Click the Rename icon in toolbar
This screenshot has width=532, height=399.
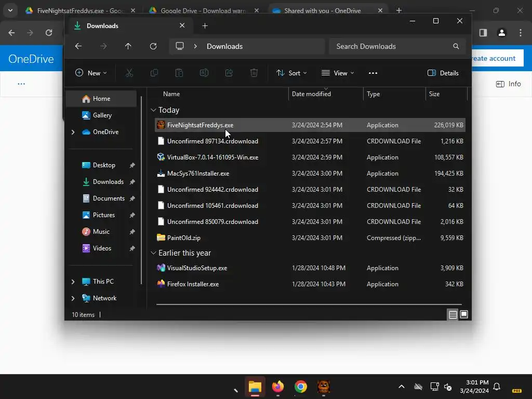point(204,73)
